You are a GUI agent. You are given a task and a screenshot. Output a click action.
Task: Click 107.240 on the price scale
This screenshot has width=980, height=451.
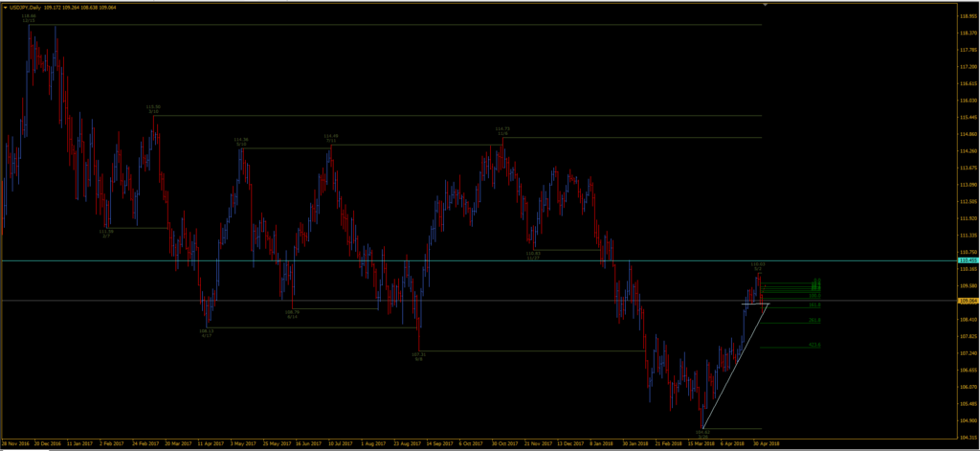pos(969,352)
